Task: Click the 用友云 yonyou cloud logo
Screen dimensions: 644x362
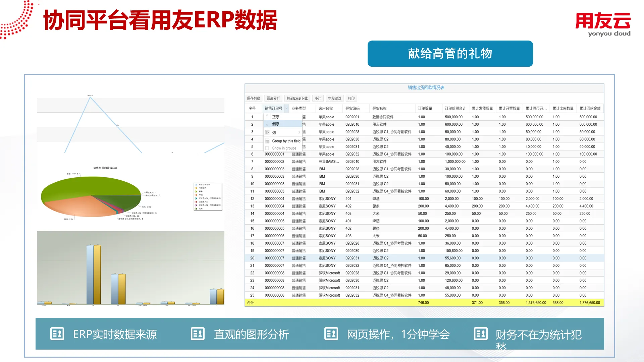Action: [603, 24]
